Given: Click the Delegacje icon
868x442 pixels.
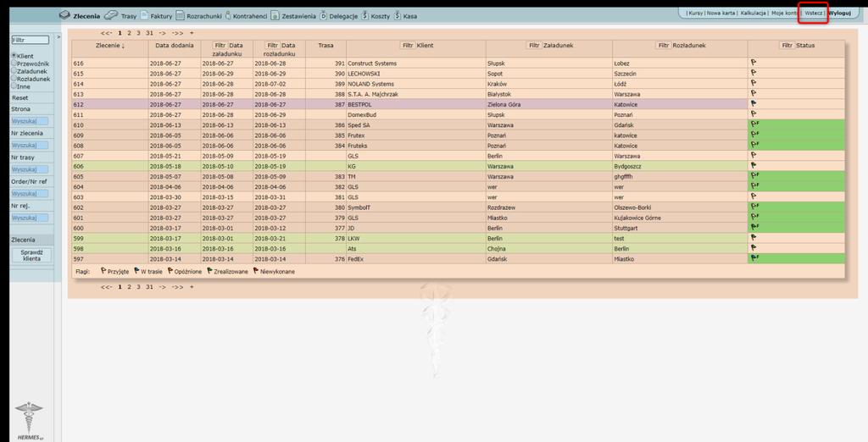Looking at the screenshot, I should click(324, 15).
